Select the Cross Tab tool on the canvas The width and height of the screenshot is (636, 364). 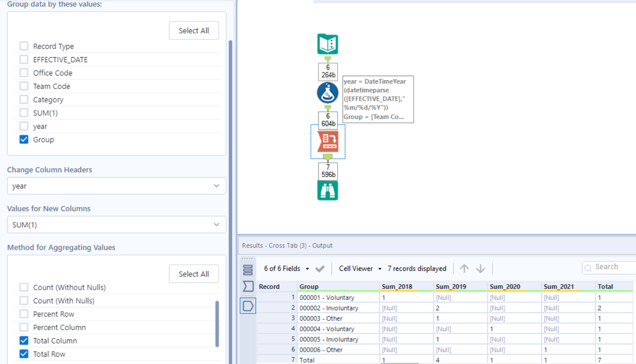pos(327,141)
